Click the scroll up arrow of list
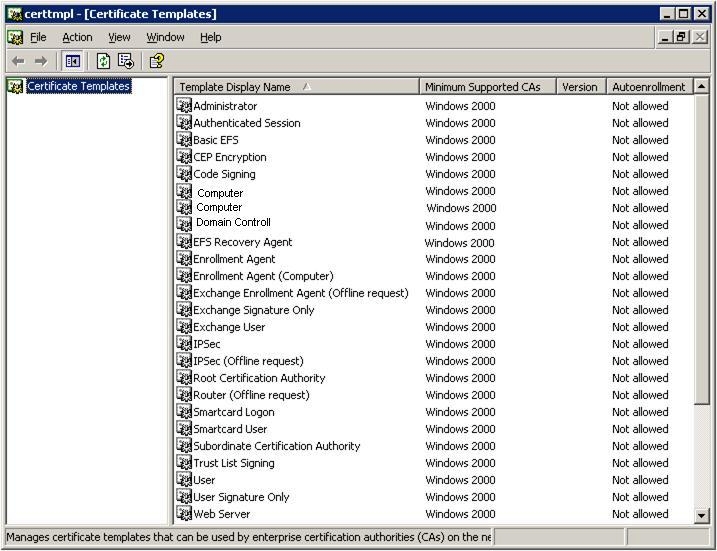The image size is (717, 551). pyautogui.click(x=701, y=86)
